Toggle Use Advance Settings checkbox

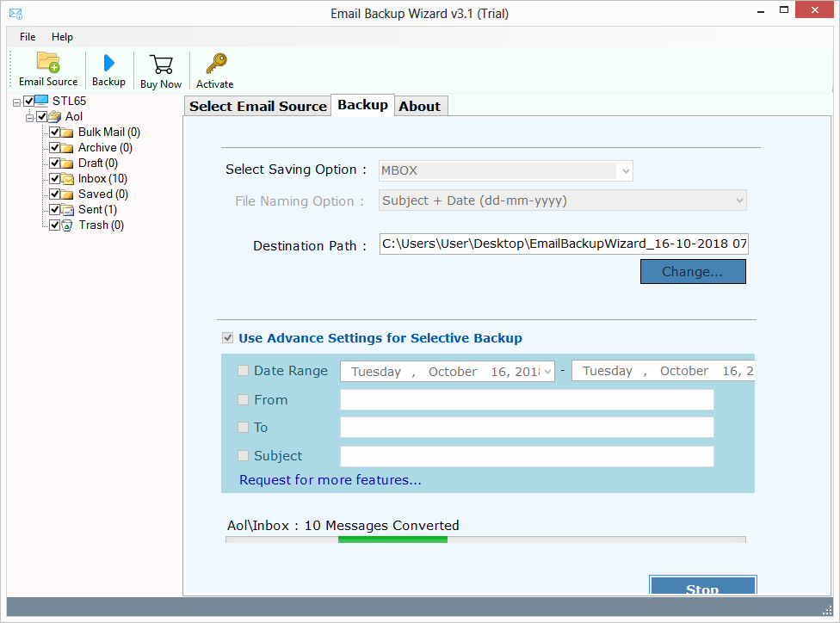(228, 338)
